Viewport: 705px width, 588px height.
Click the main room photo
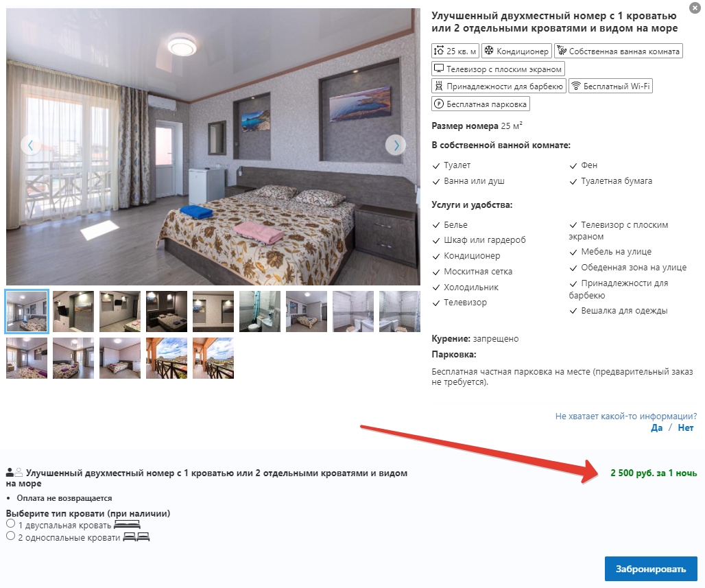pos(213,147)
